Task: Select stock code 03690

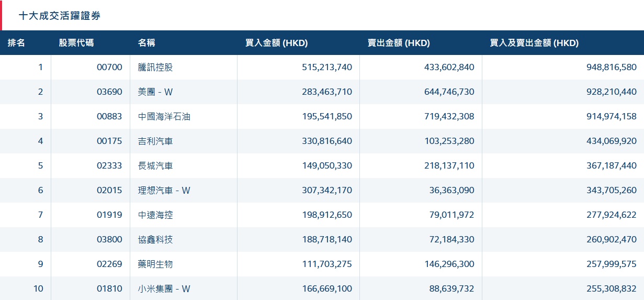Action: (109, 92)
